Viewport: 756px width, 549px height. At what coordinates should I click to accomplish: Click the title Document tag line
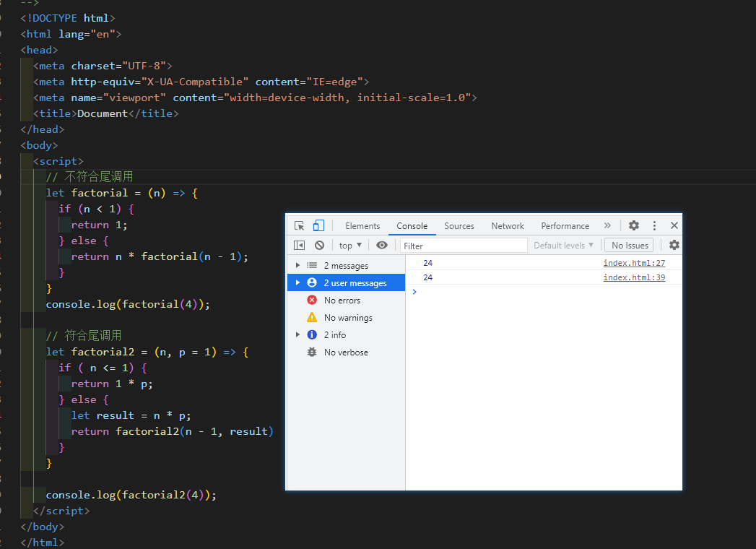coord(105,114)
